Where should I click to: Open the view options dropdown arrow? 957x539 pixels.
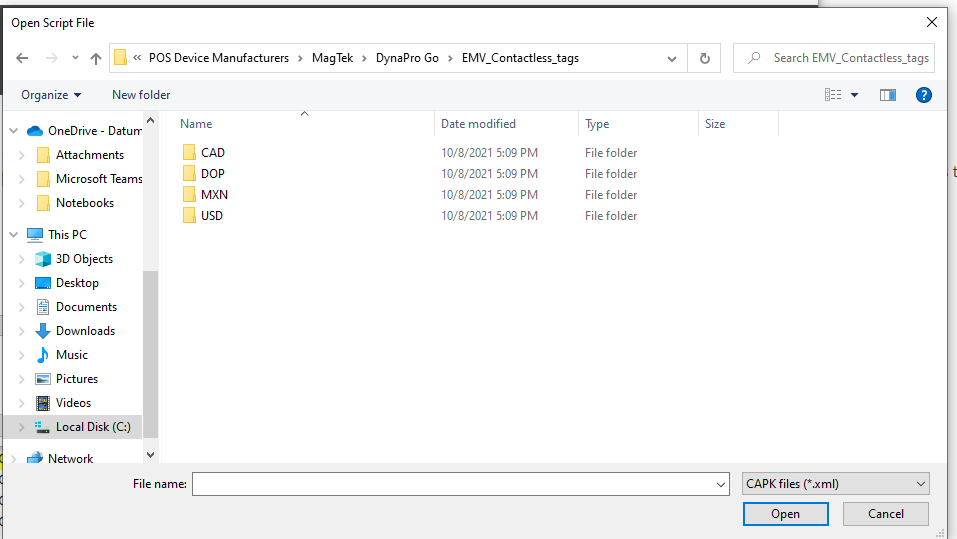854,95
